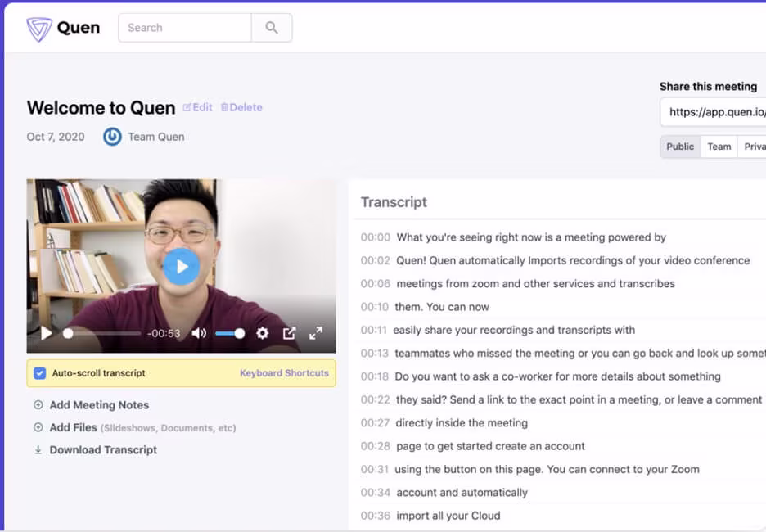Screen dimensions: 766x532
Task: Toggle Auto-scroll transcript checkbox
Action: [x=39, y=373]
